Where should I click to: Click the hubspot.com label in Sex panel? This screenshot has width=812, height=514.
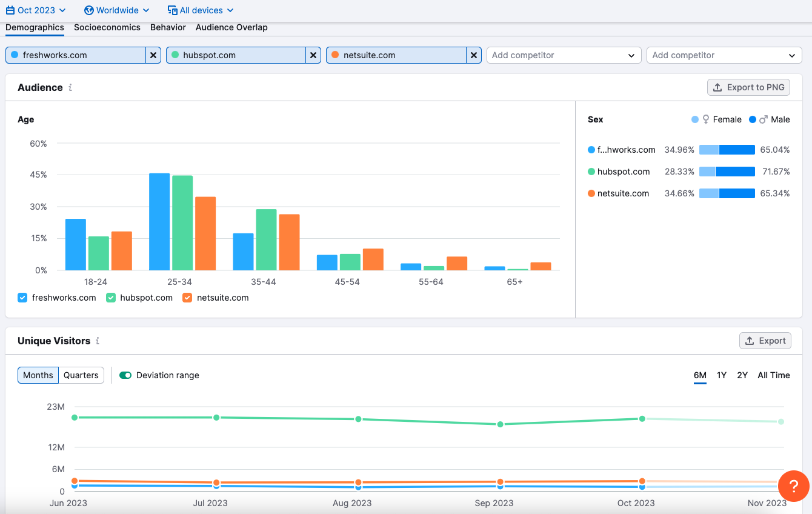(x=624, y=172)
